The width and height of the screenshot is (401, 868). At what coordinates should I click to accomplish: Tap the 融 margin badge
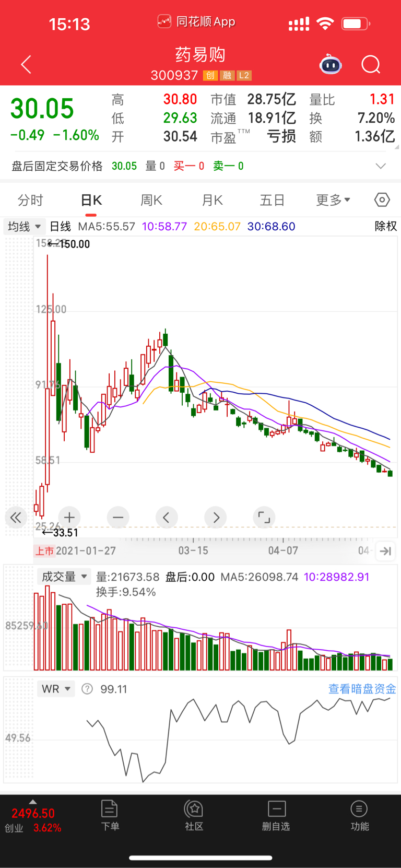point(227,76)
